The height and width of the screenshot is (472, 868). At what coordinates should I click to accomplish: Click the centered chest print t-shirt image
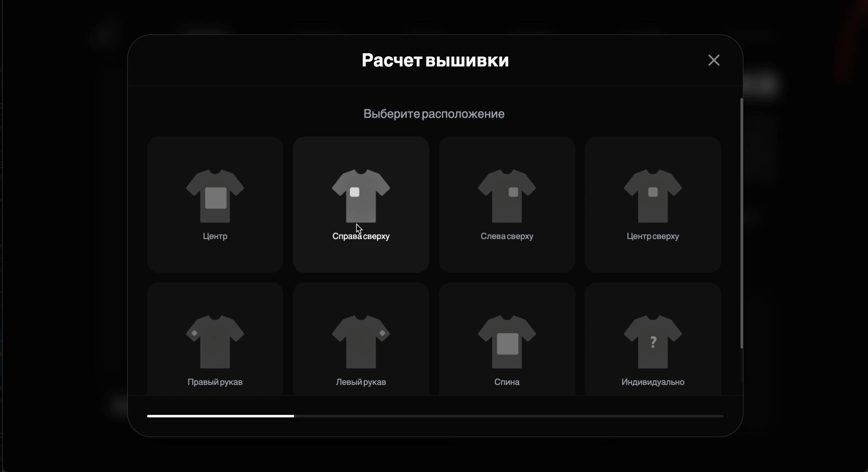pyautogui.click(x=215, y=195)
